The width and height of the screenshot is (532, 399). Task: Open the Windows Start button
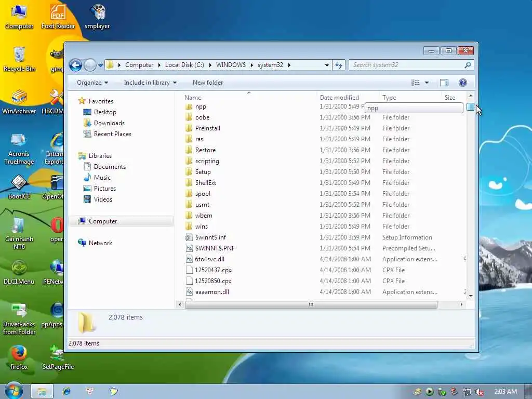[14, 391]
